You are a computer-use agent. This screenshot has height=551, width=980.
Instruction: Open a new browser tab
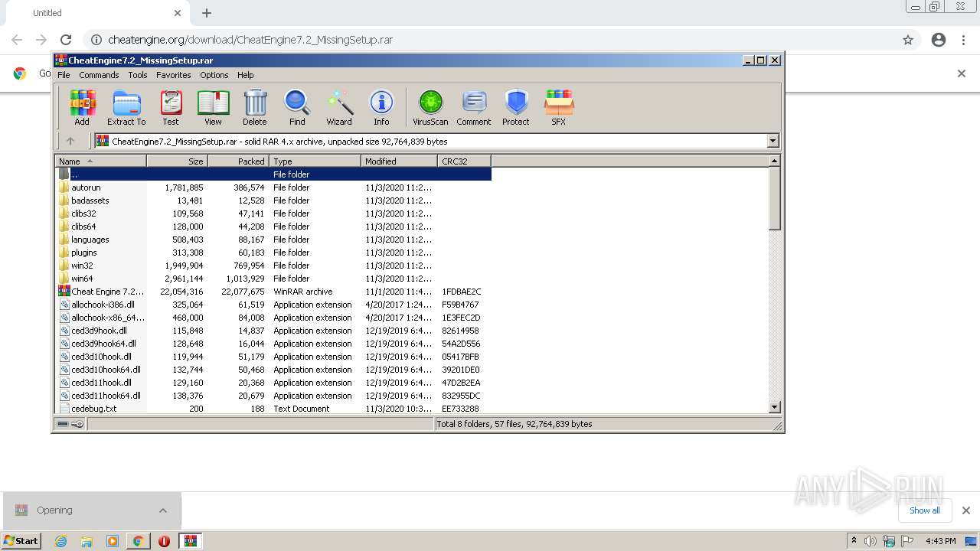click(207, 13)
